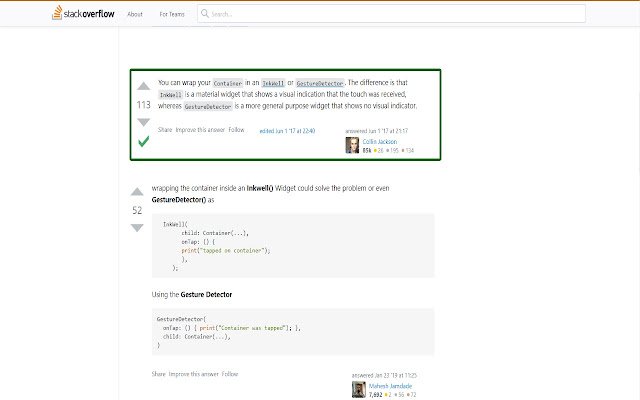
Task: Follow the second answer
Action: 230,373
